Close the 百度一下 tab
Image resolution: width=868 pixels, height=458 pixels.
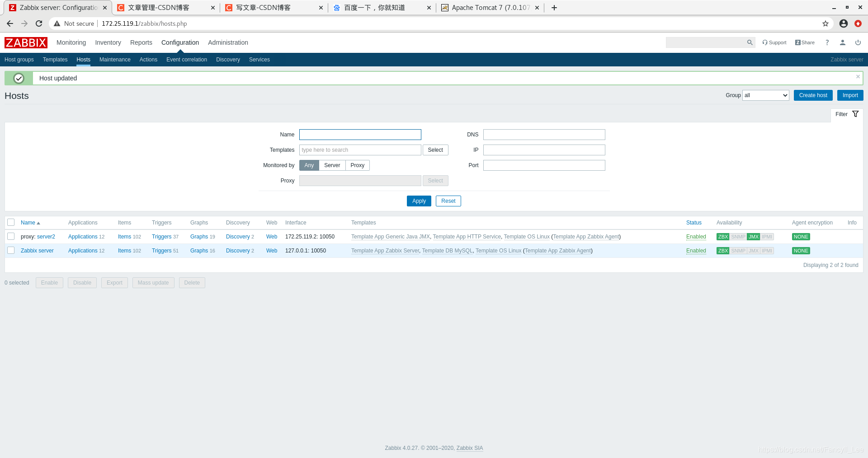click(429, 8)
